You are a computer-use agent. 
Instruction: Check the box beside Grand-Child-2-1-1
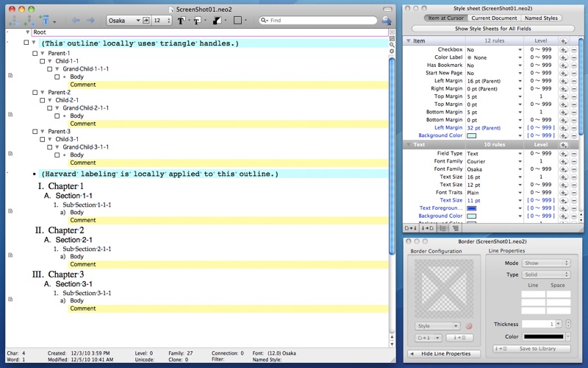tap(49, 108)
